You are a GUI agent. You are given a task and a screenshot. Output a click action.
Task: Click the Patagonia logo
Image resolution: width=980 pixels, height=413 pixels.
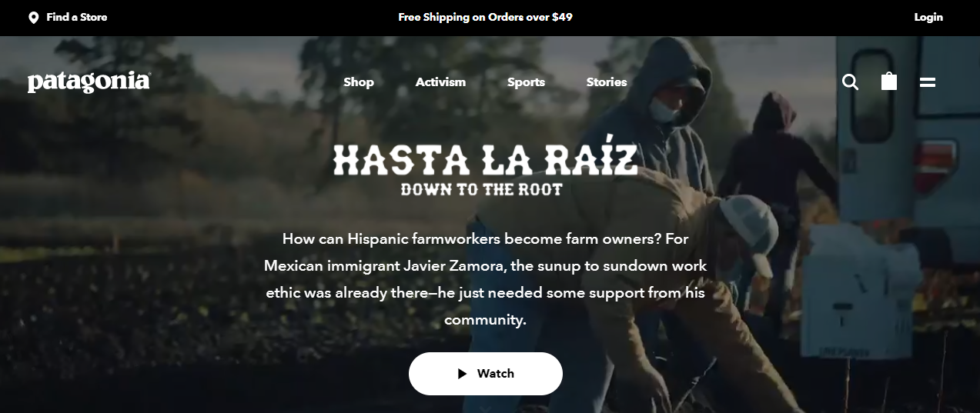coord(89,82)
